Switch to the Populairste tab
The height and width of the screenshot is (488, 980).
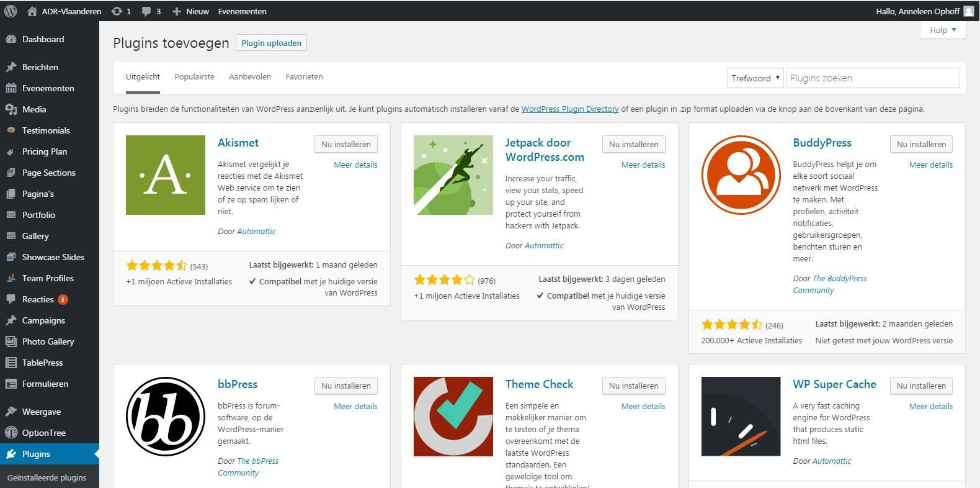click(194, 77)
